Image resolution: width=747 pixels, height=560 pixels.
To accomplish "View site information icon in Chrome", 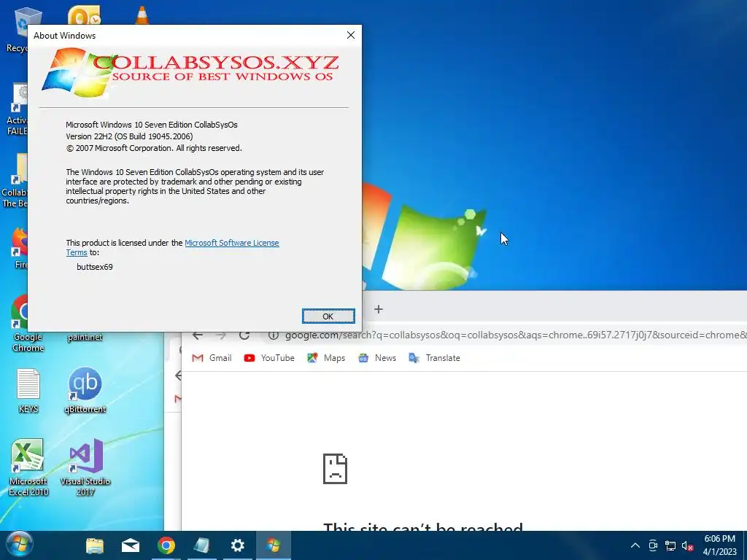I will 273,335.
